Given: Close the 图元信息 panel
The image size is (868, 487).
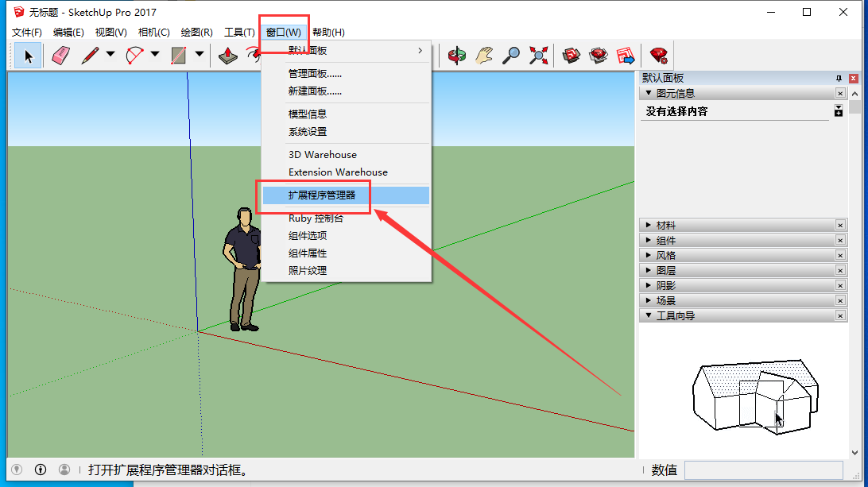Looking at the screenshot, I should pos(840,94).
